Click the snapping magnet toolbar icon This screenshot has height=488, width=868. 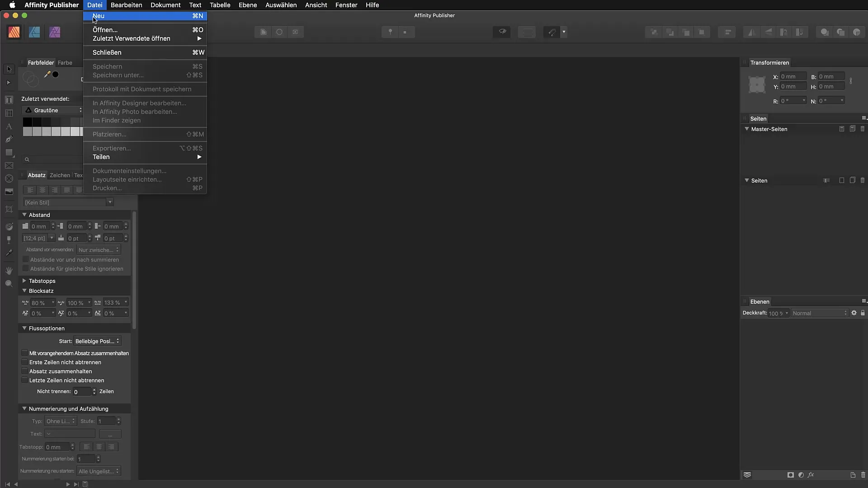pyautogui.click(x=552, y=32)
